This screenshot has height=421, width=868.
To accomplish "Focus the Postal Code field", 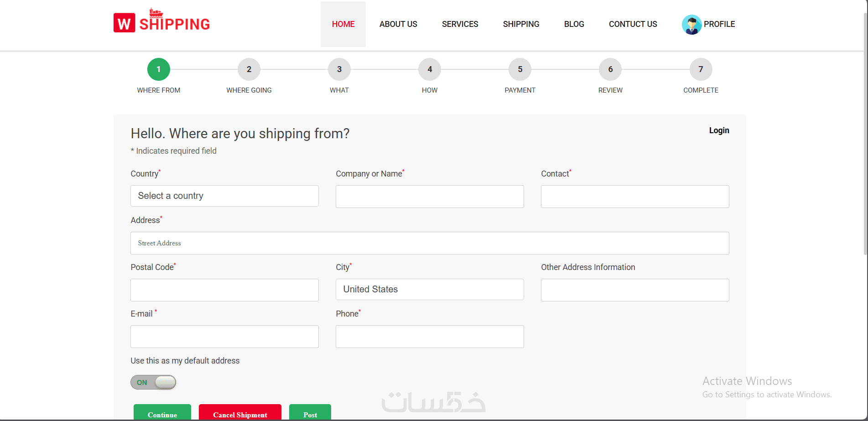I will 224,290.
